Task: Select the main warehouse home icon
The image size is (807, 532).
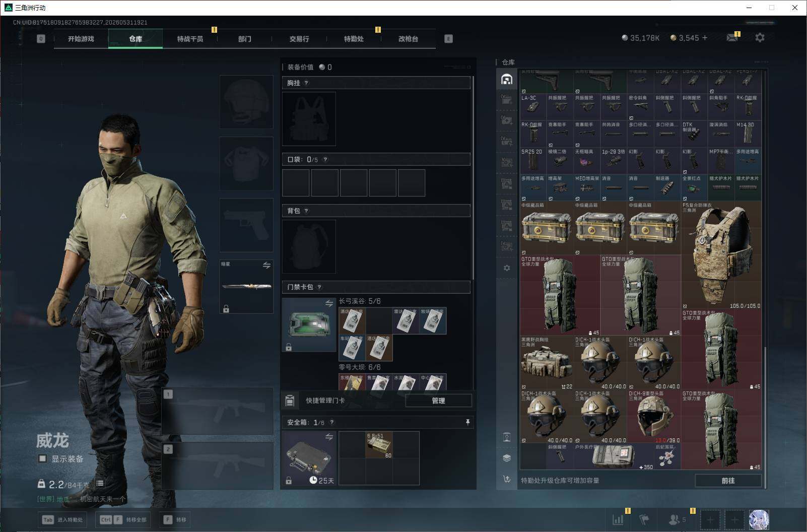Action: [507, 79]
